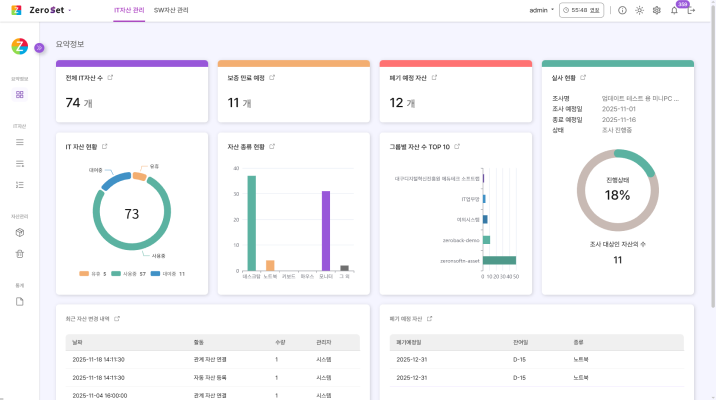This screenshot has height=400, width=716.
Task: Click the information circle icon in header
Action: pos(622,10)
